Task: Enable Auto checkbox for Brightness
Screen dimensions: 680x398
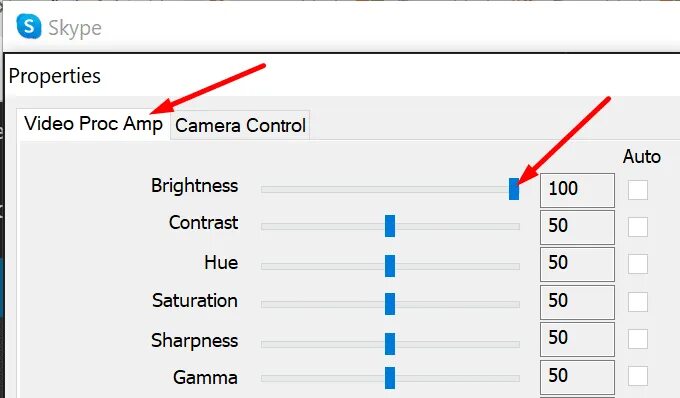Action: 638,189
